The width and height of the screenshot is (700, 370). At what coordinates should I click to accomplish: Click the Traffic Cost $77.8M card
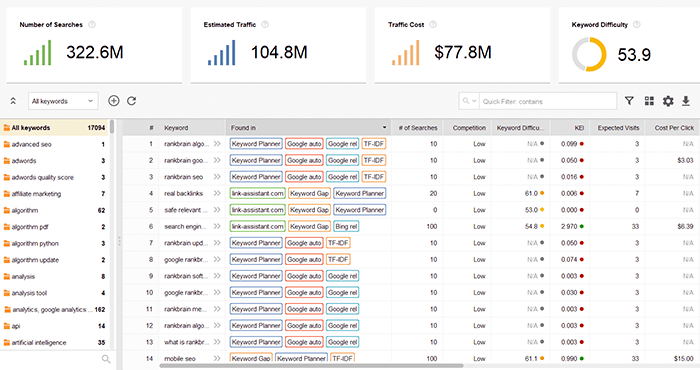pyautogui.click(x=462, y=45)
